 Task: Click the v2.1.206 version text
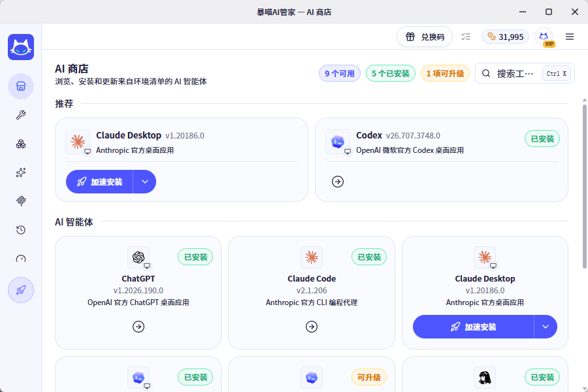pyautogui.click(x=312, y=290)
